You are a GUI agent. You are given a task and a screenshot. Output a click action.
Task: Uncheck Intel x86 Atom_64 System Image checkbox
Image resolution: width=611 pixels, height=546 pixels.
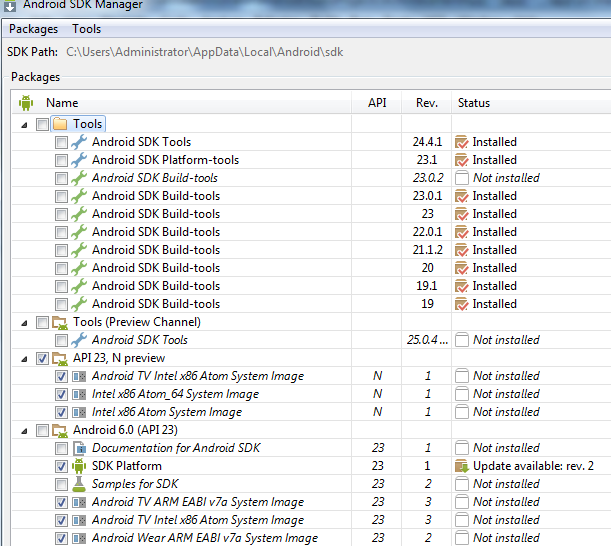tap(61, 394)
